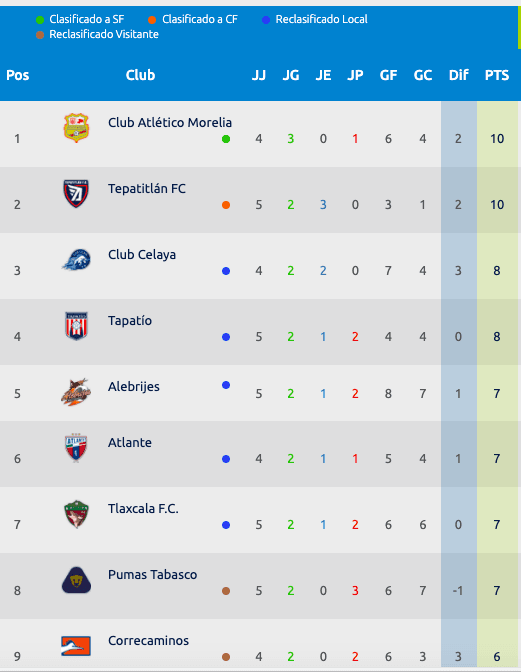Click the Tapatío crest logo

[76, 326]
